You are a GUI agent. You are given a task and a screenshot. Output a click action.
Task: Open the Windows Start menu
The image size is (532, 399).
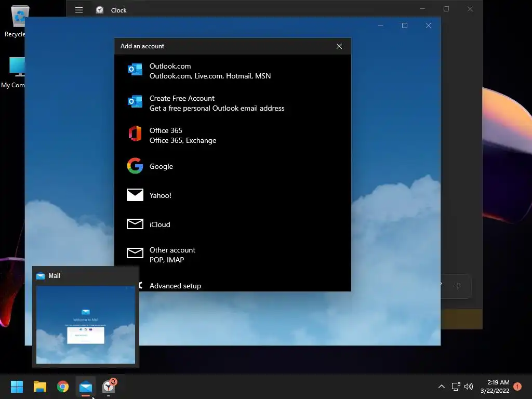pyautogui.click(x=17, y=387)
